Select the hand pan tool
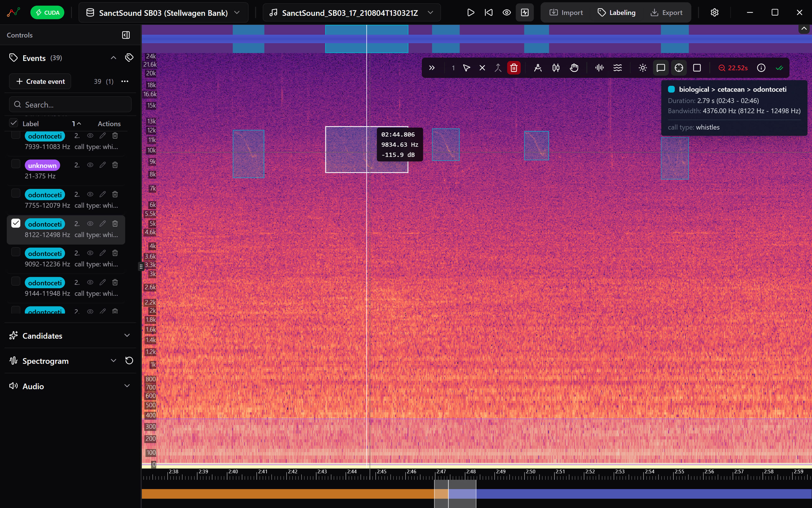Screen dimensions: 812x508 [x=574, y=68]
